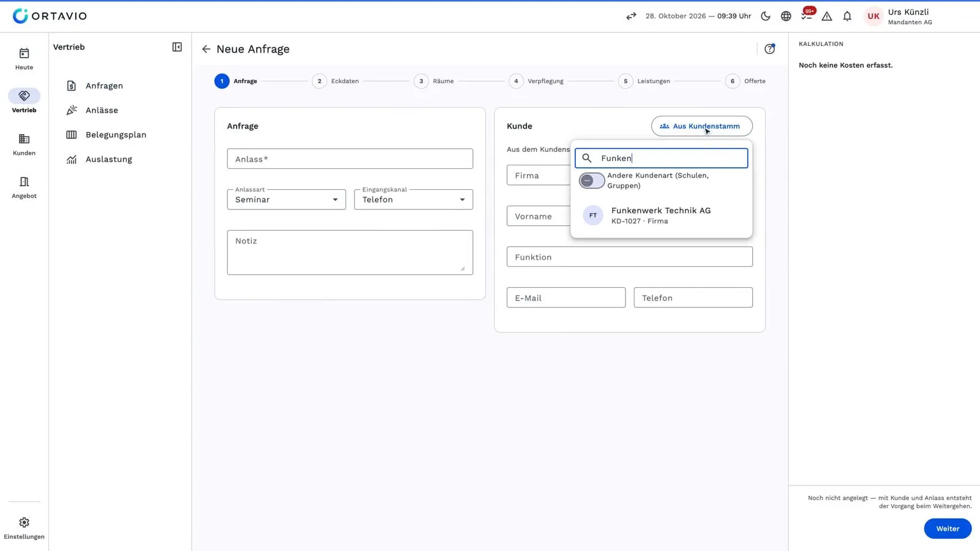Open the warning triangle alerts
Image resolution: width=980 pixels, height=551 pixels.
tap(827, 17)
